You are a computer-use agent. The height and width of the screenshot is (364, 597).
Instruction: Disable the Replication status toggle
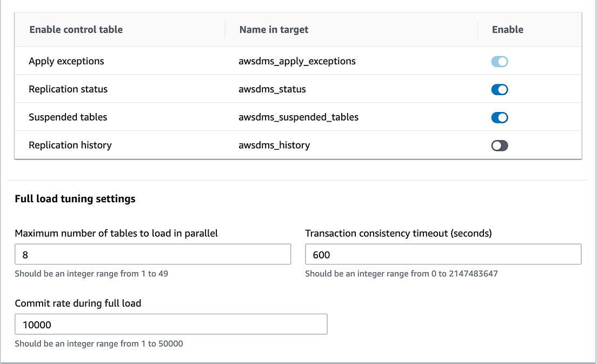tap(499, 90)
